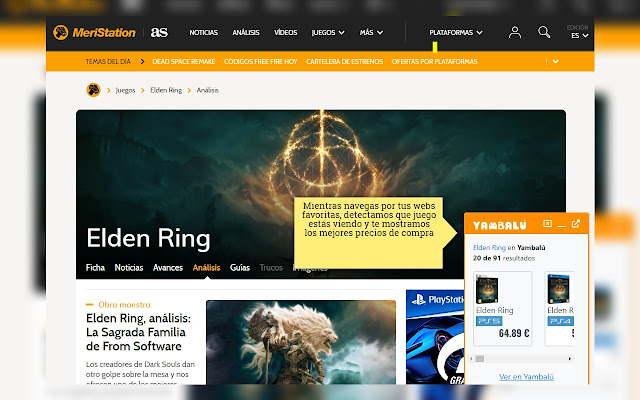Expand the Temas del día chevron
640x400 pixels.
tap(142, 62)
